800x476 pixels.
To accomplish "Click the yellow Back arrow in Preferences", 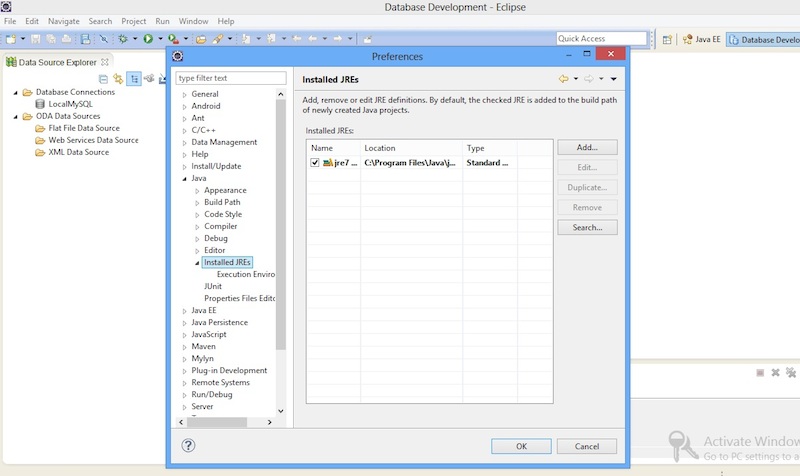I will 563,79.
